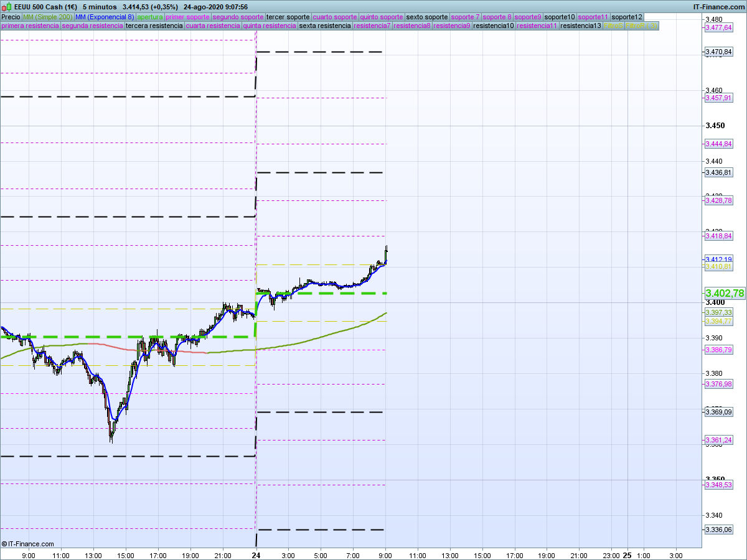Click the green 3.402,78 price label
Screen dimensions: 747x560
click(x=725, y=293)
